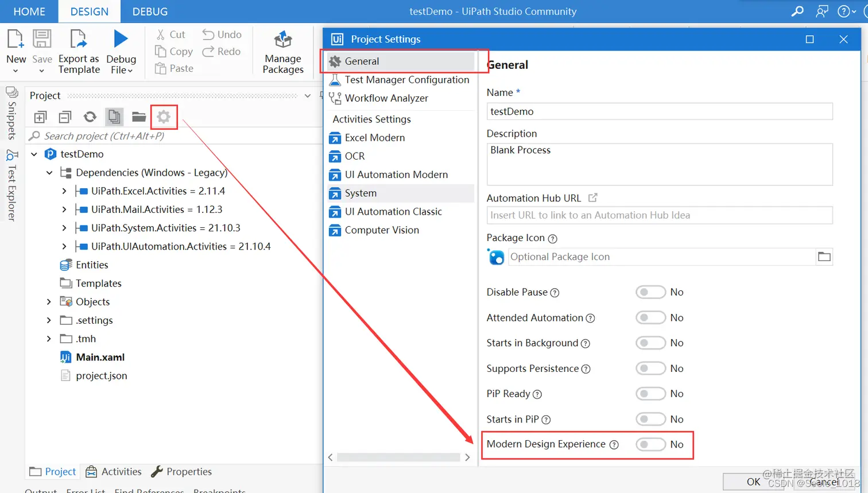Image resolution: width=868 pixels, height=493 pixels.
Task: Switch on PiP Ready
Action: pos(650,394)
